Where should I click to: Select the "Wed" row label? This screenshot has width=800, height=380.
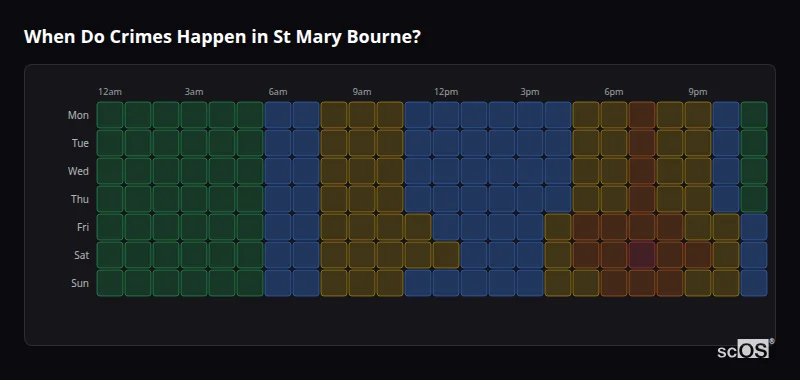pyautogui.click(x=78, y=171)
